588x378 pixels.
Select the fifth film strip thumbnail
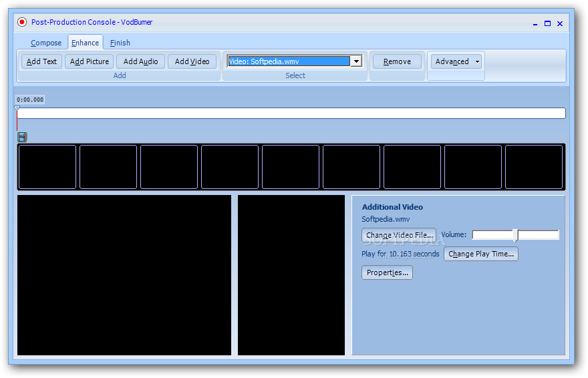tap(291, 167)
